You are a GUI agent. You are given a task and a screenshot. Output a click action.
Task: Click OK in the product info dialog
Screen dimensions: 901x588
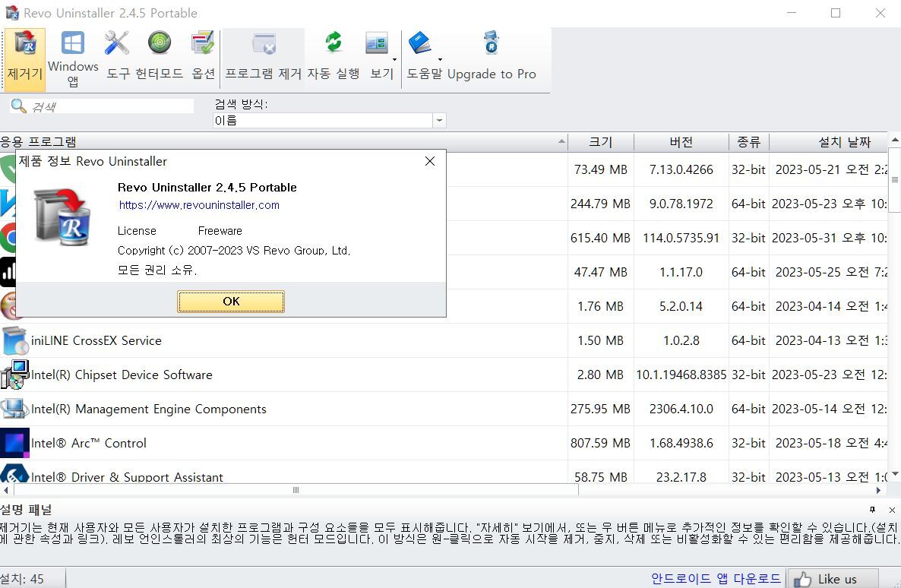(231, 302)
